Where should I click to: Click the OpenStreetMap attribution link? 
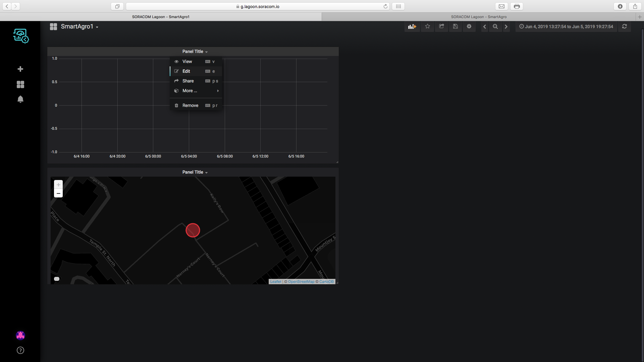coord(301,282)
